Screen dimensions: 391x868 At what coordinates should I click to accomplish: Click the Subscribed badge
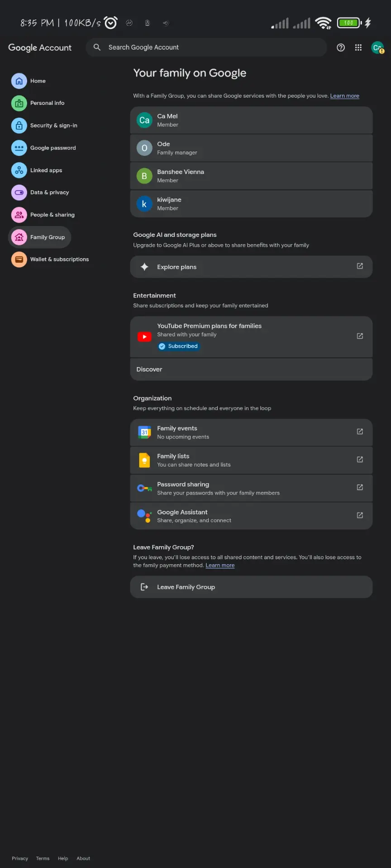coord(179,346)
